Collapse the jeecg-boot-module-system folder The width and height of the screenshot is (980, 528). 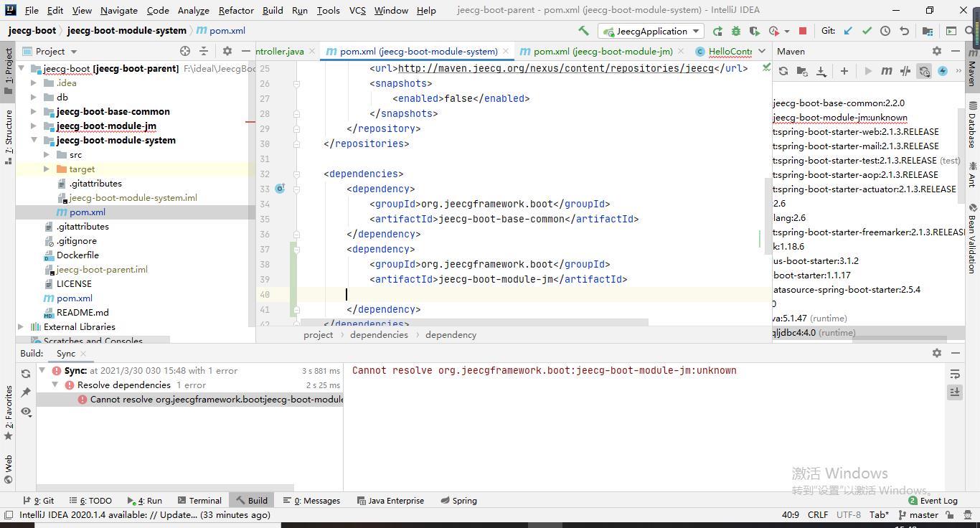tap(34, 140)
